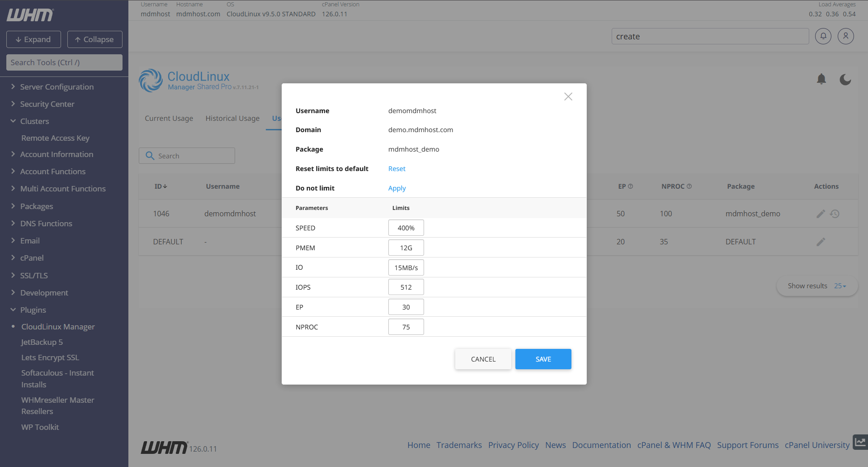Open notifications bell in top bar
Screen dimensions: 868x467
point(823,36)
